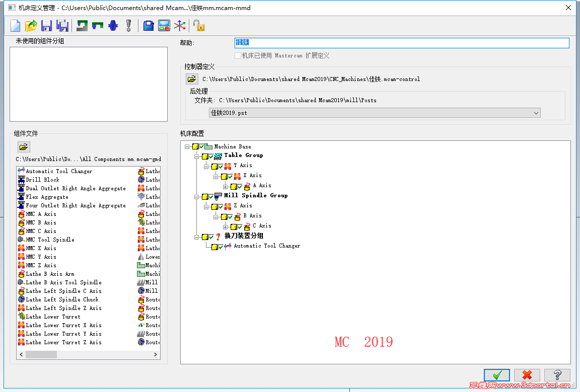Save the machine definition

[x=47, y=26]
